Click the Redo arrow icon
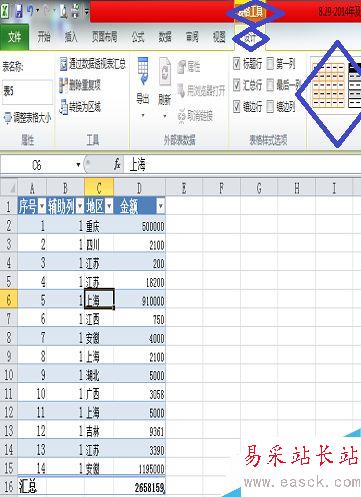 (46, 11)
